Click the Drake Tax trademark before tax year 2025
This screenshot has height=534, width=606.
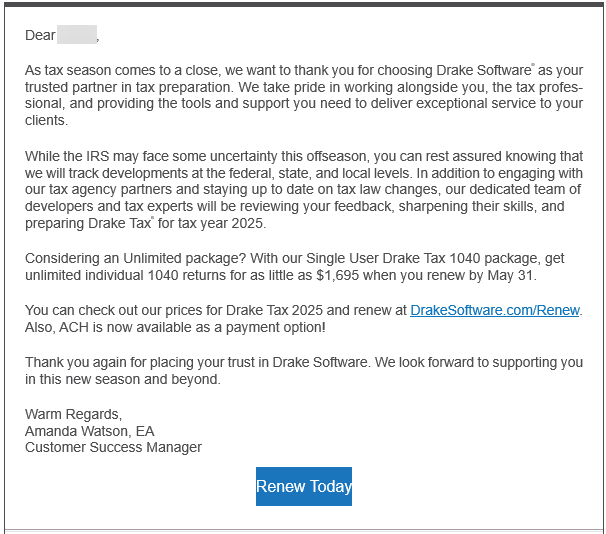[x=121, y=223]
